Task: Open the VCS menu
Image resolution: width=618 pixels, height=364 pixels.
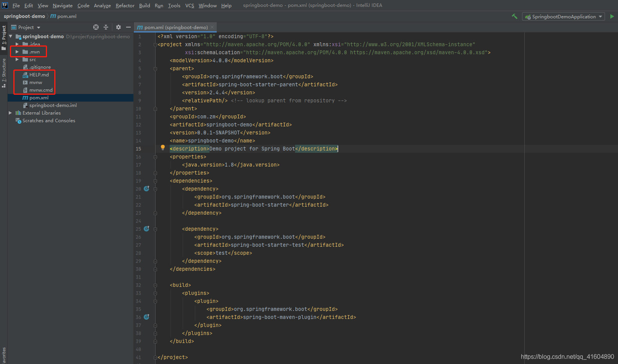Action: [190, 5]
